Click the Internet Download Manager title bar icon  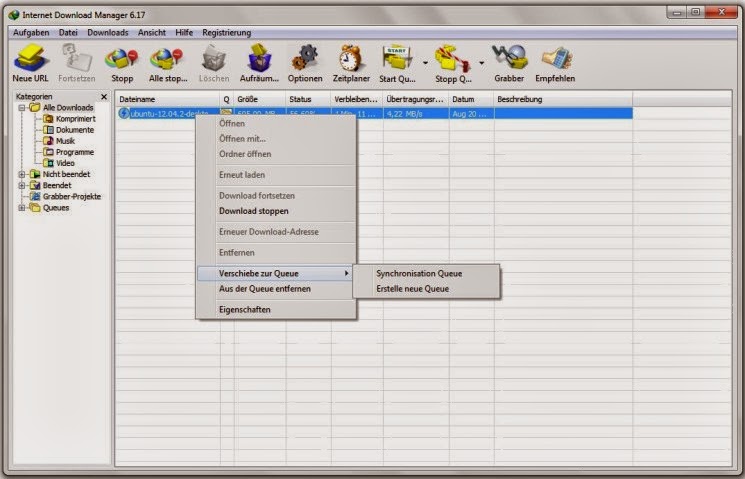tap(14, 15)
